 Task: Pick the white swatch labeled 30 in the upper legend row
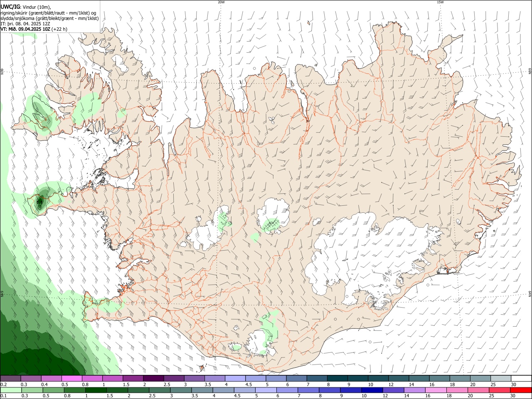point(522,379)
